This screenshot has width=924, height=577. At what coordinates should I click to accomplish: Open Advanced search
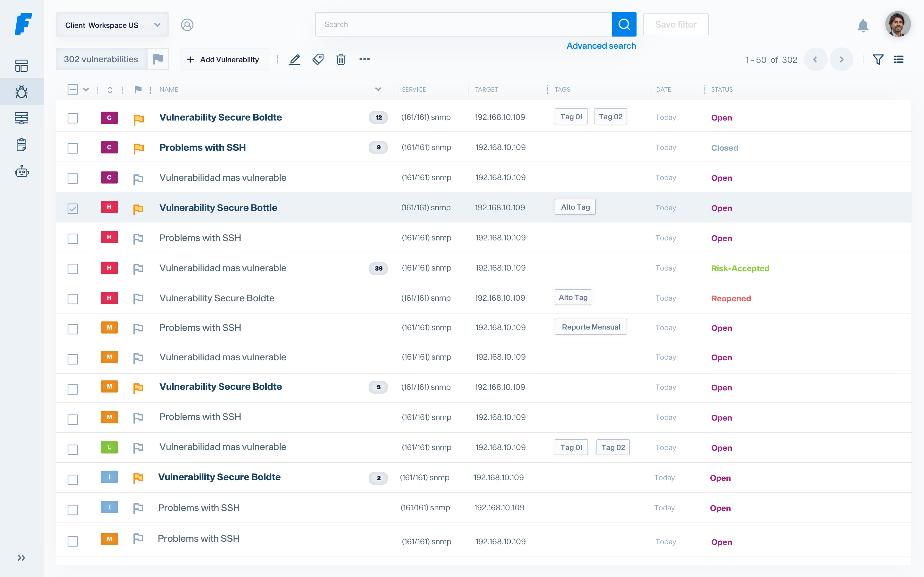point(601,46)
